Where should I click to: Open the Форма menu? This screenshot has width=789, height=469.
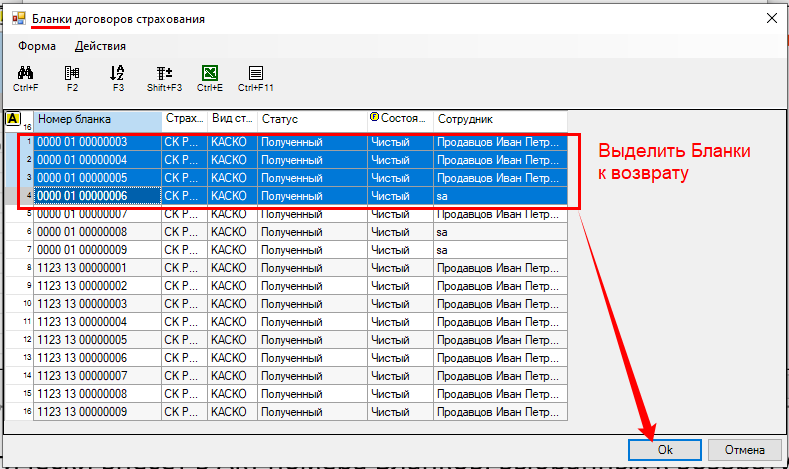(36, 46)
